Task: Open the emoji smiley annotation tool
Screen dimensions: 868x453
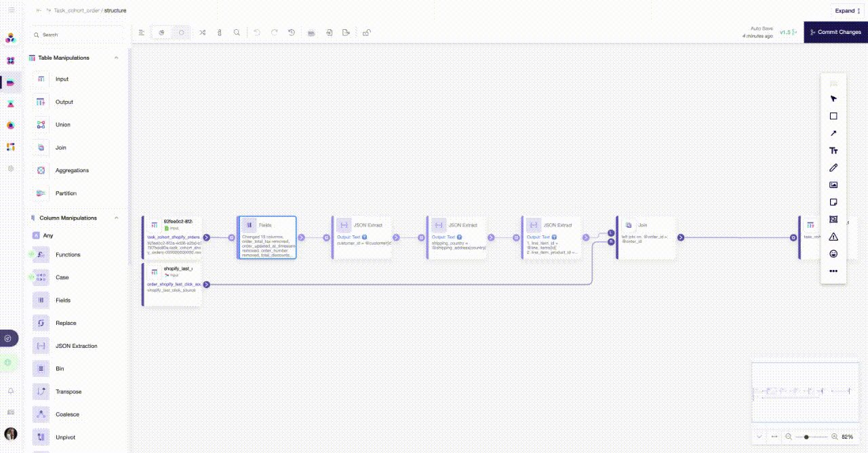Action: 833,254
